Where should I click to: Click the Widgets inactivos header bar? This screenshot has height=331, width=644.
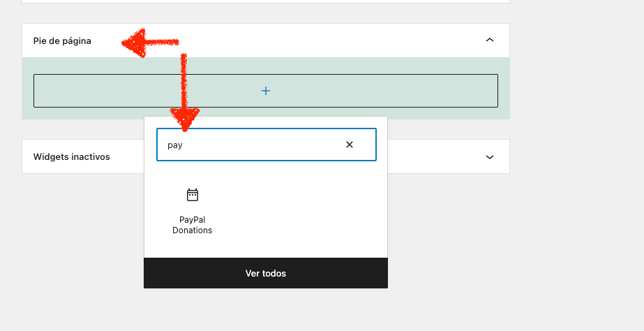pyautogui.click(x=266, y=156)
